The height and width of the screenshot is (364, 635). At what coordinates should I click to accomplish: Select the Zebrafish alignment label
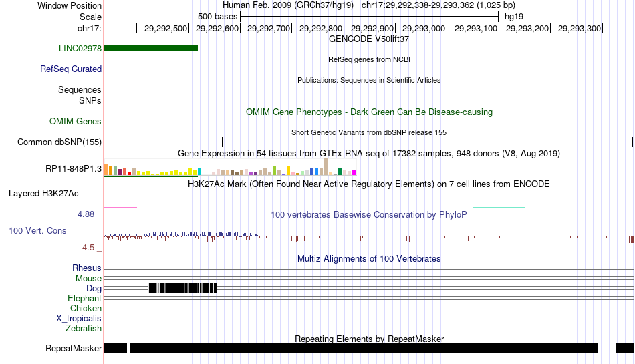coord(84,329)
